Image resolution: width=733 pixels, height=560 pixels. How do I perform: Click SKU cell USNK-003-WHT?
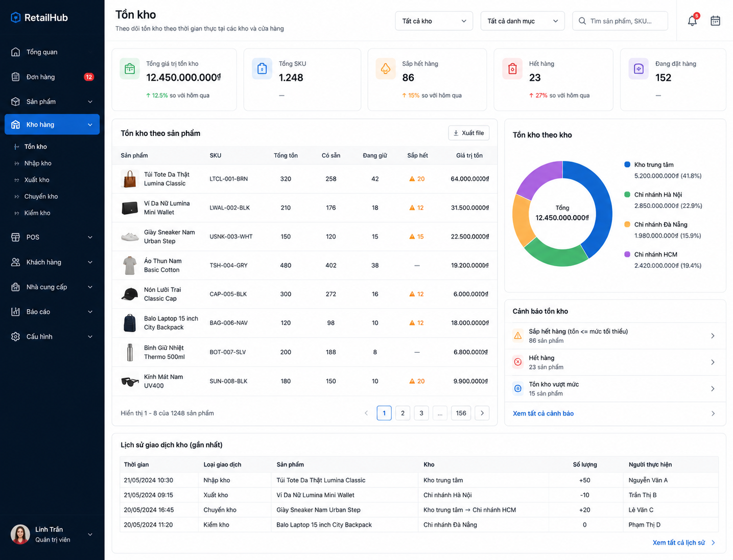point(231,237)
